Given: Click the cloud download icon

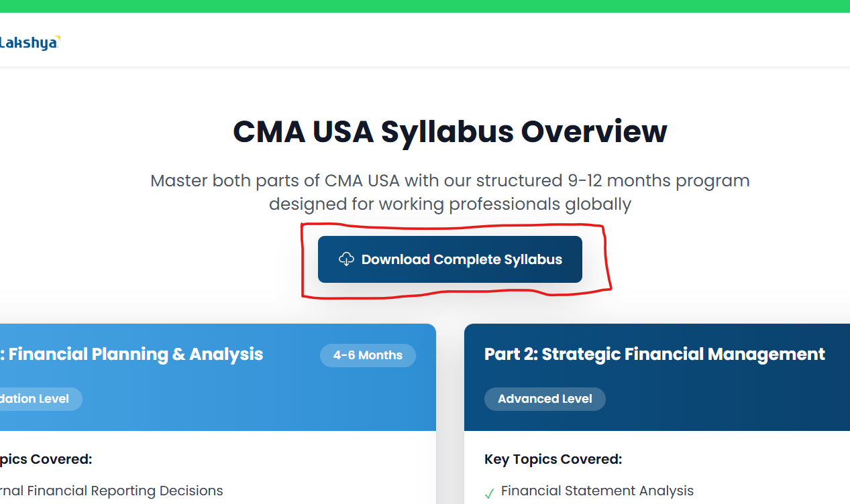Looking at the screenshot, I should pyautogui.click(x=346, y=259).
